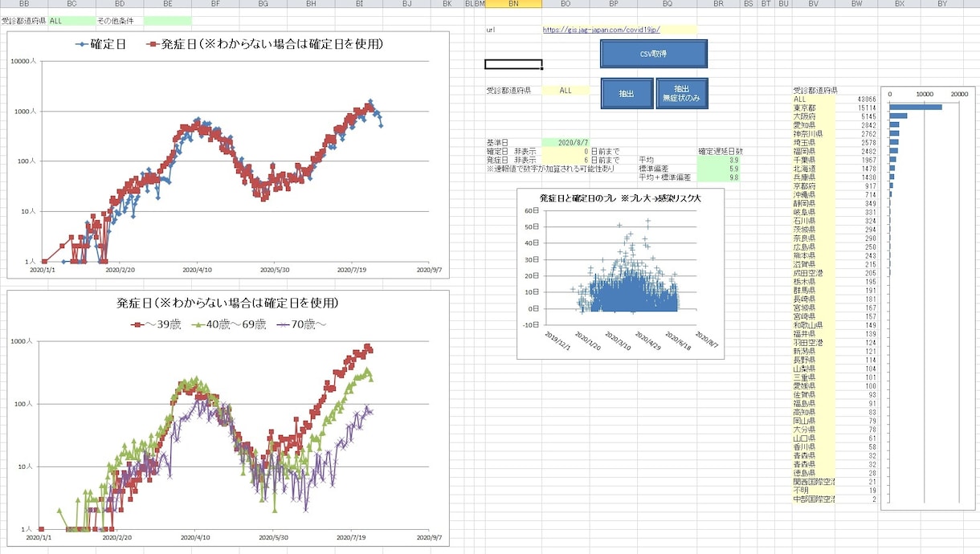
Task: Select column header BQ
Action: point(667,4)
